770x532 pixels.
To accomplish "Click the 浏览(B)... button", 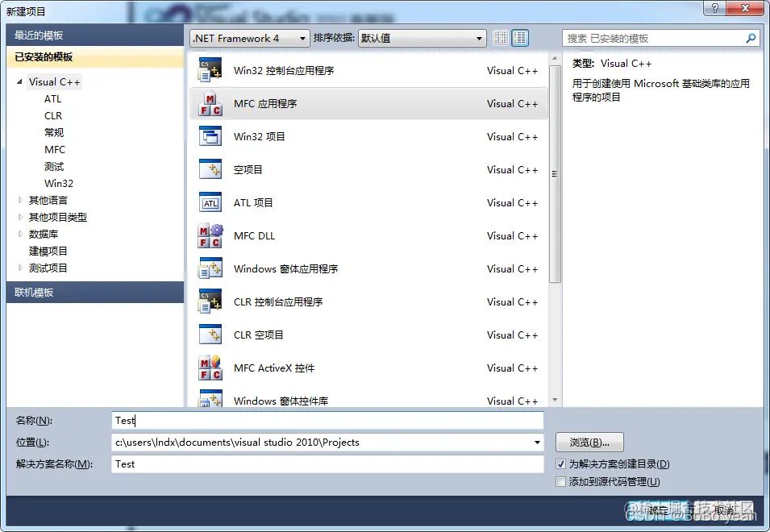I will click(589, 443).
